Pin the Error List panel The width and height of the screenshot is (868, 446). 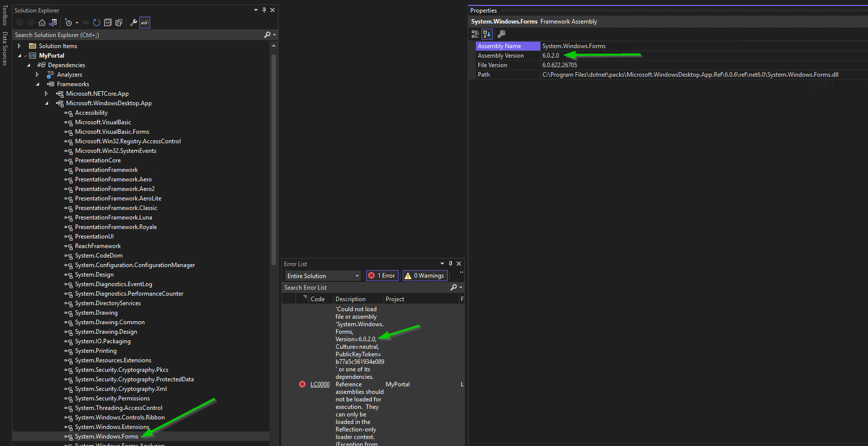(450, 264)
